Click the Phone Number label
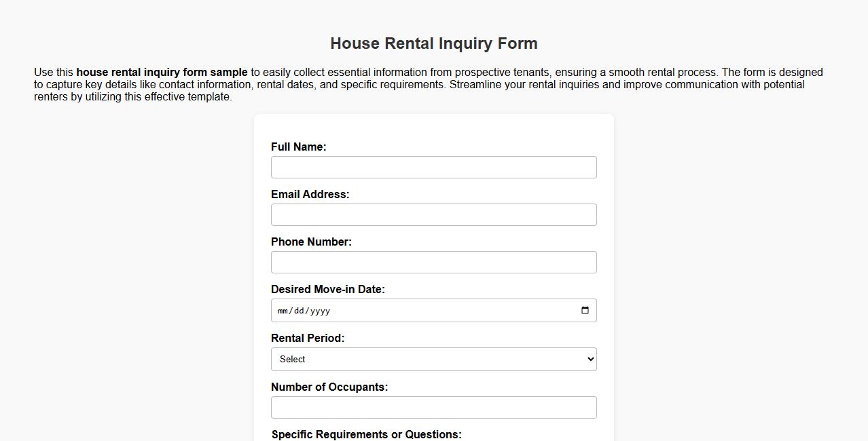This screenshot has width=868, height=441. 311,242
